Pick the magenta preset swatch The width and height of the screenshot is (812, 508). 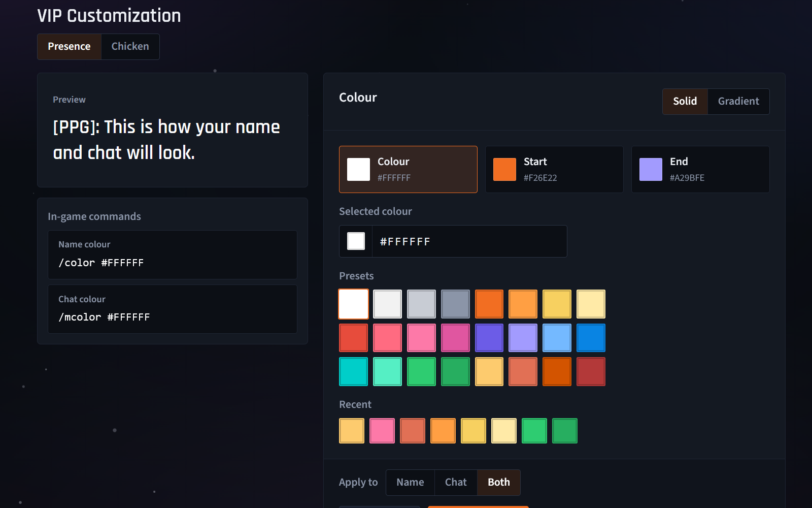(x=455, y=338)
